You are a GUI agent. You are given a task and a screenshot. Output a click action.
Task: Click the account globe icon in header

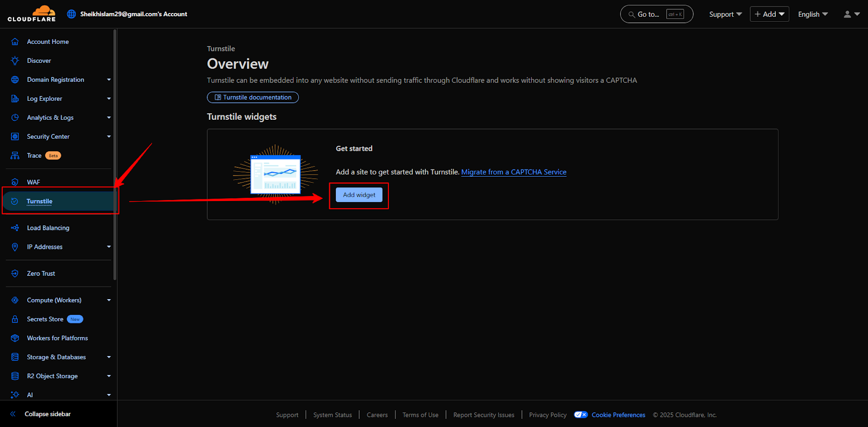72,14
